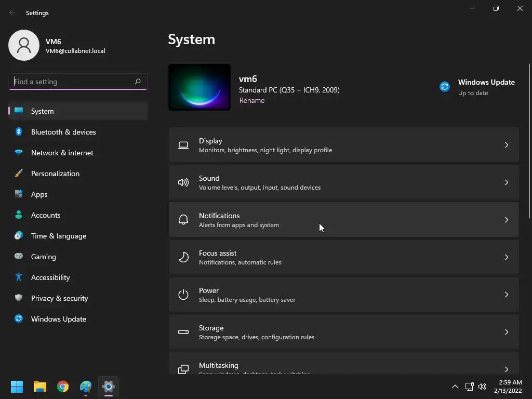This screenshot has width=532, height=399.
Task: Click the Windows Update icon in sidebar
Action: 19,318
